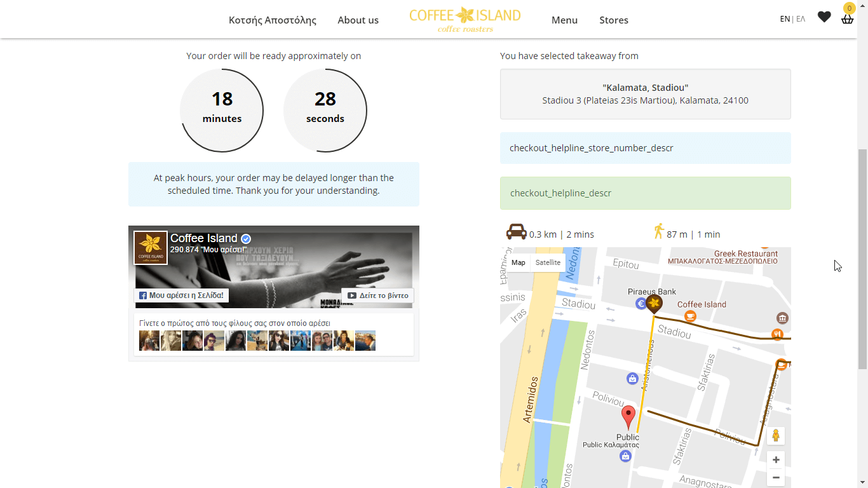Open the Menu navigation item
The height and width of the screenshot is (488, 868).
click(564, 20)
